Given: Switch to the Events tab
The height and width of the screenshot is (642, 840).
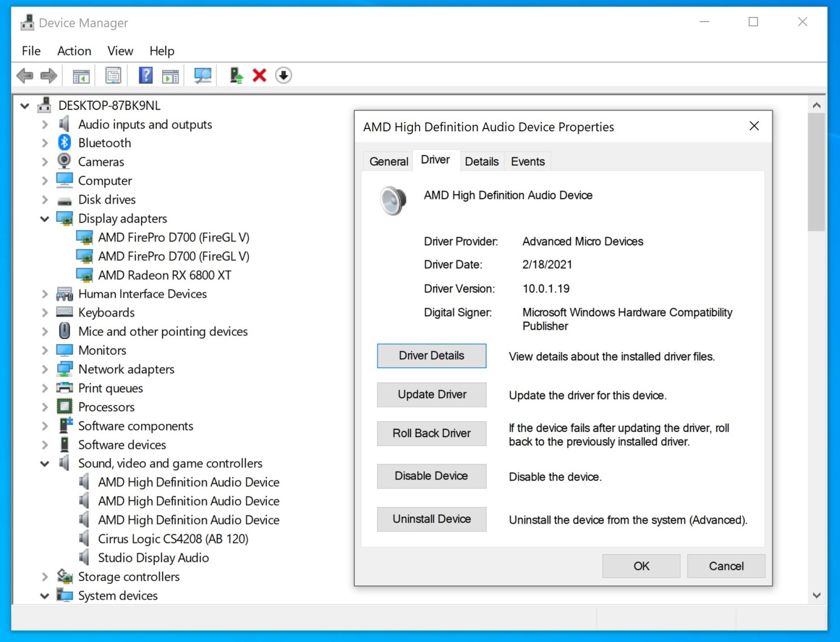Looking at the screenshot, I should (527, 161).
